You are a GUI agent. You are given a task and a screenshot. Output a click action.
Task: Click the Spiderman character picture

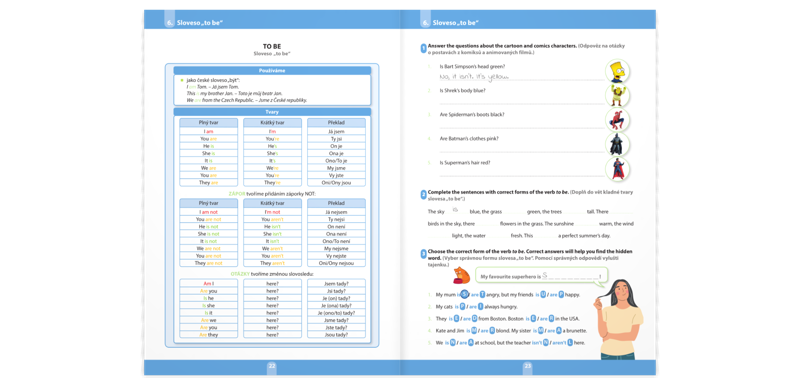(617, 120)
